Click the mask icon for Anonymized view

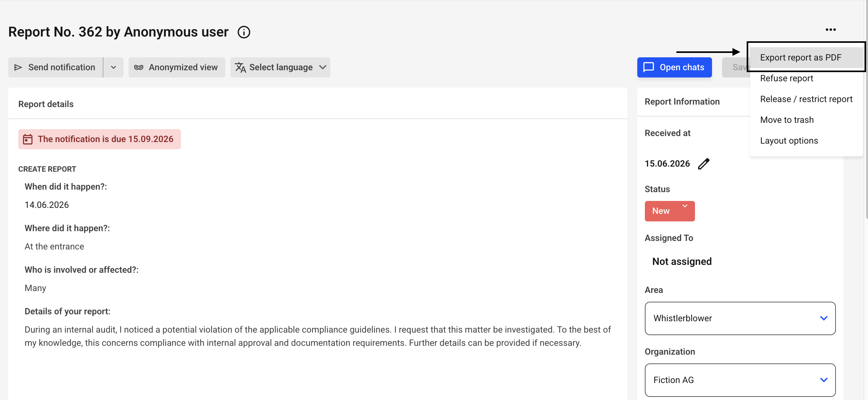click(138, 67)
